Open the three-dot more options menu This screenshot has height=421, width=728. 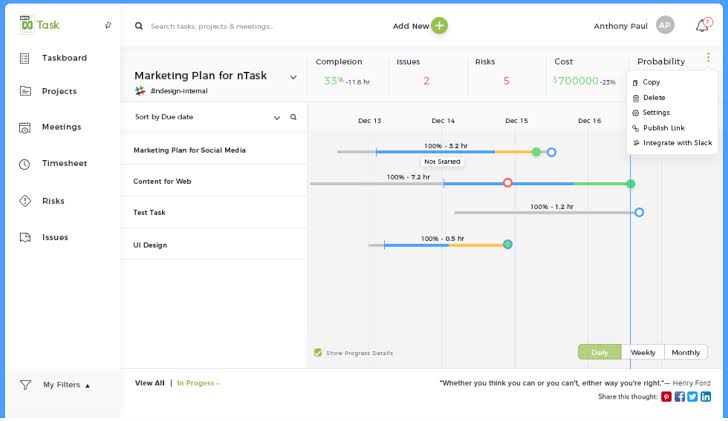click(x=708, y=58)
